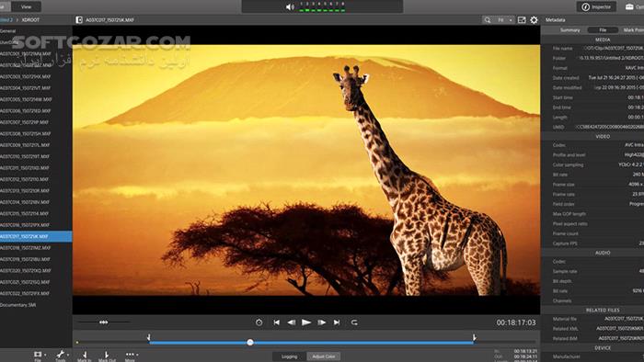Click the toolbox icon right of Inspector

tap(629, 6)
